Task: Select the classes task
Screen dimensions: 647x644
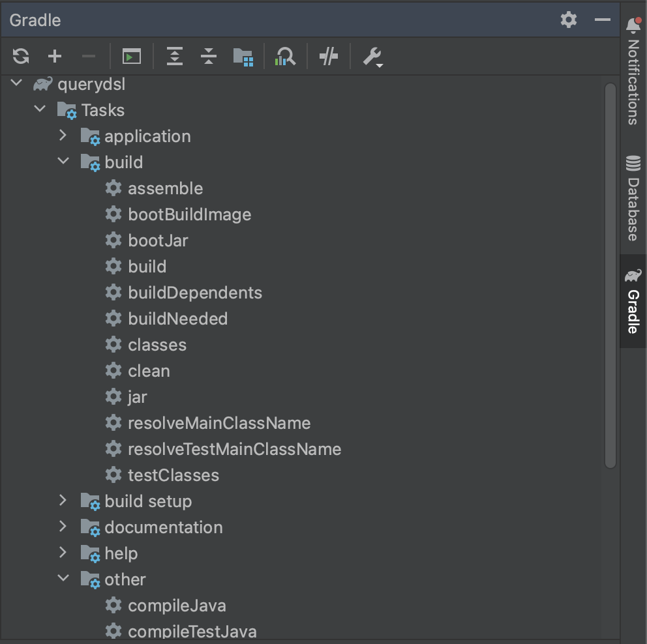Action: 157,345
